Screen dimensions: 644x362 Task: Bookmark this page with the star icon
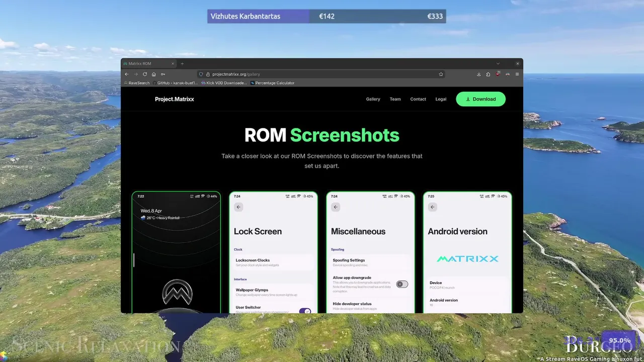pyautogui.click(x=441, y=74)
